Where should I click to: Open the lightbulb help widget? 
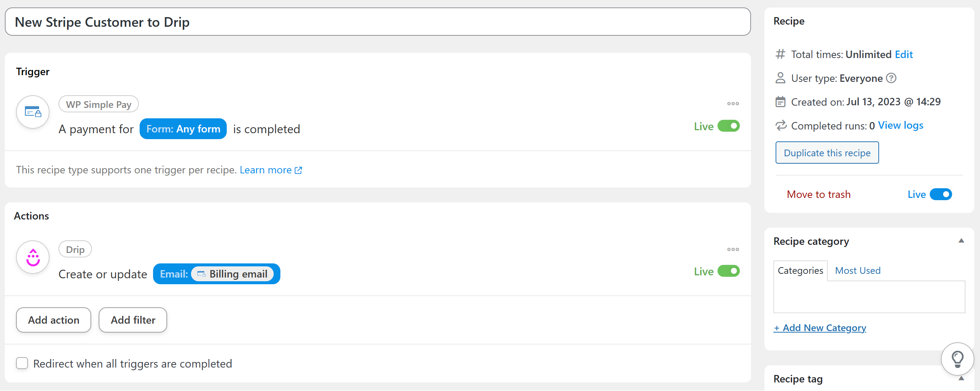(957, 358)
